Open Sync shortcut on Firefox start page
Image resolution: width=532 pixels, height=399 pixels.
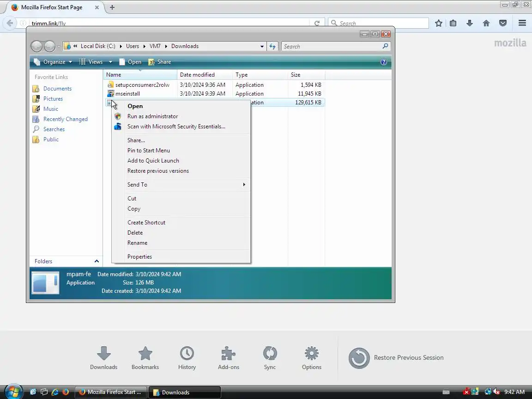(x=270, y=358)
